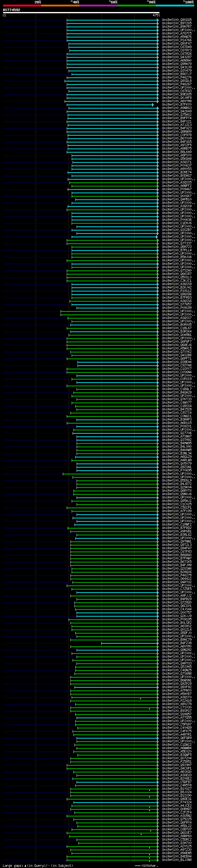This screenshot has width=197, height=868.
Task: Select the UniRef100_P46276 label
Action: (177, 78)
